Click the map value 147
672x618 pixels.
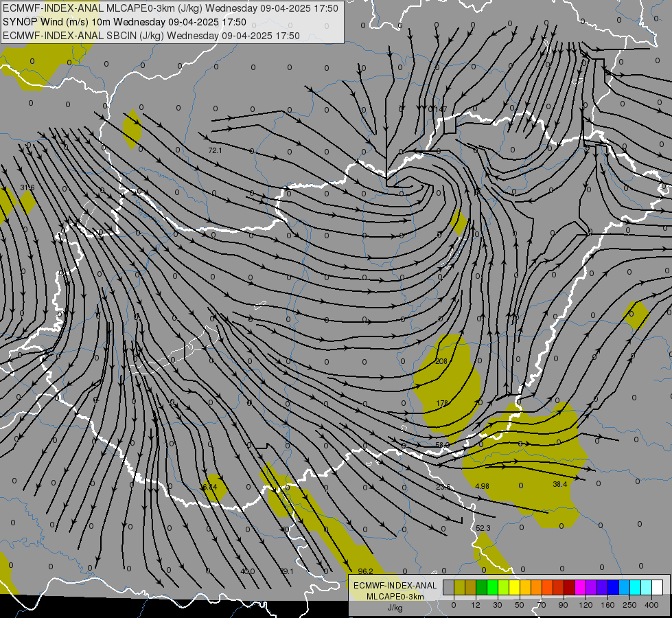tap(441, 109)
